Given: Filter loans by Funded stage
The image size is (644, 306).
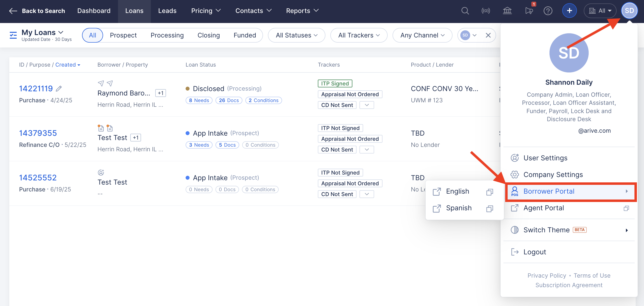Looking at the screenshot, I should pyautogui.click(x=245, y=35).
